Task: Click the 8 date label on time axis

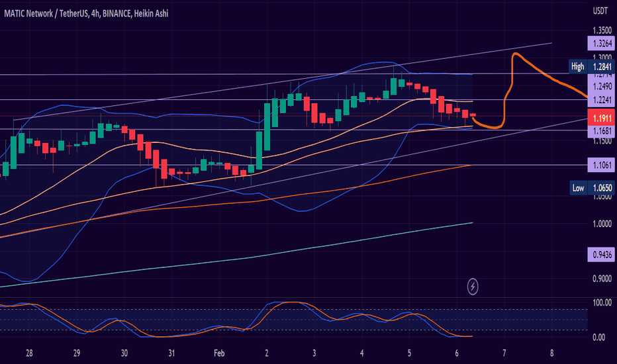Action: pos(551,353)
